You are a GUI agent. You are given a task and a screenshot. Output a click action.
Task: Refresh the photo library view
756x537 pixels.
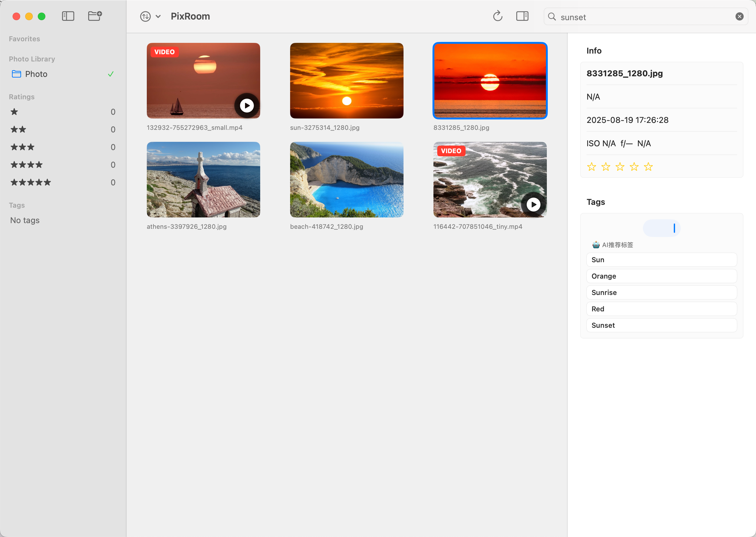coord(498,16)
